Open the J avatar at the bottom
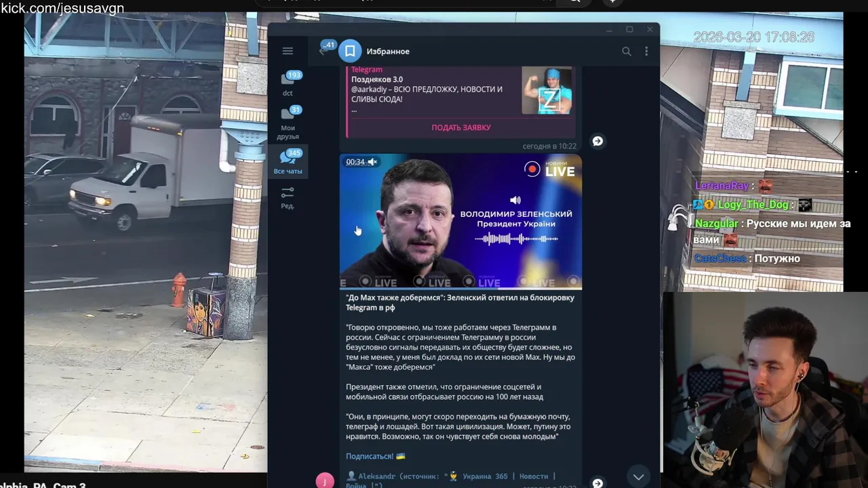Viewport: 868px width, 488px height. tap(325, 481)
